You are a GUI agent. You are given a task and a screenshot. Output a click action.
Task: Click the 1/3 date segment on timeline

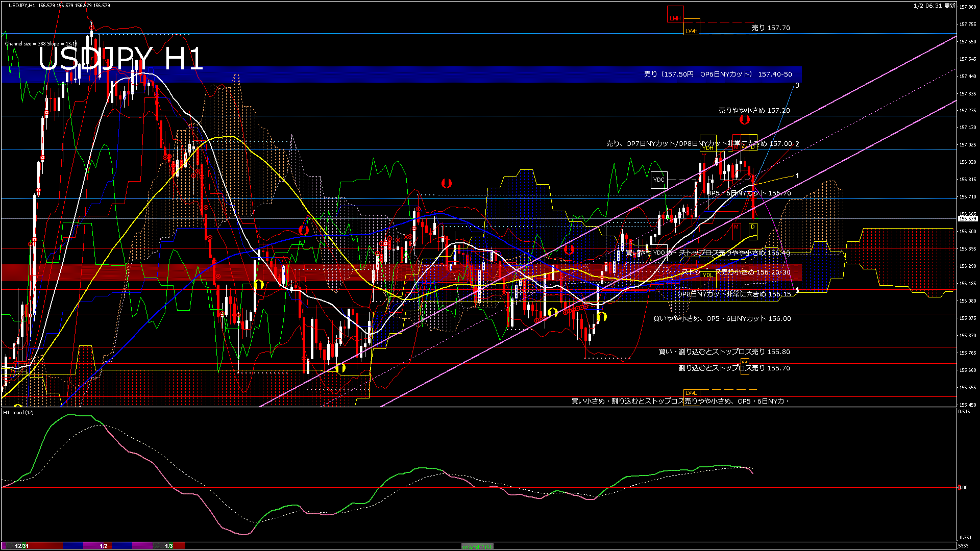(169, 546)
